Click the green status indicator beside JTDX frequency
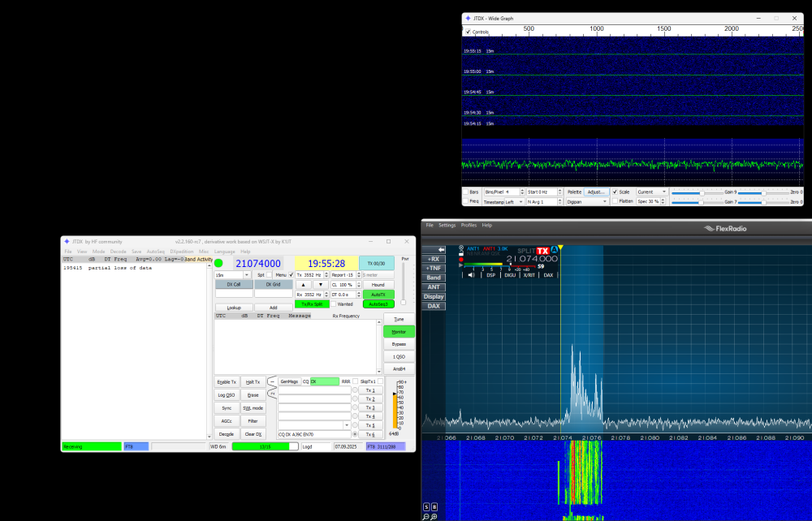This screenshot has width=812, height=521. (218, 263)
